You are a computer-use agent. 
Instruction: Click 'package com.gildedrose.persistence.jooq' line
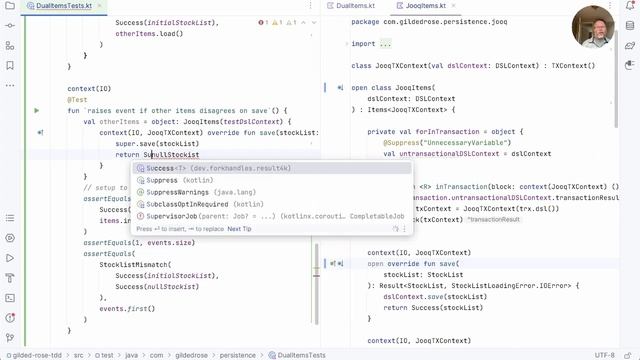tap(429, 22)
